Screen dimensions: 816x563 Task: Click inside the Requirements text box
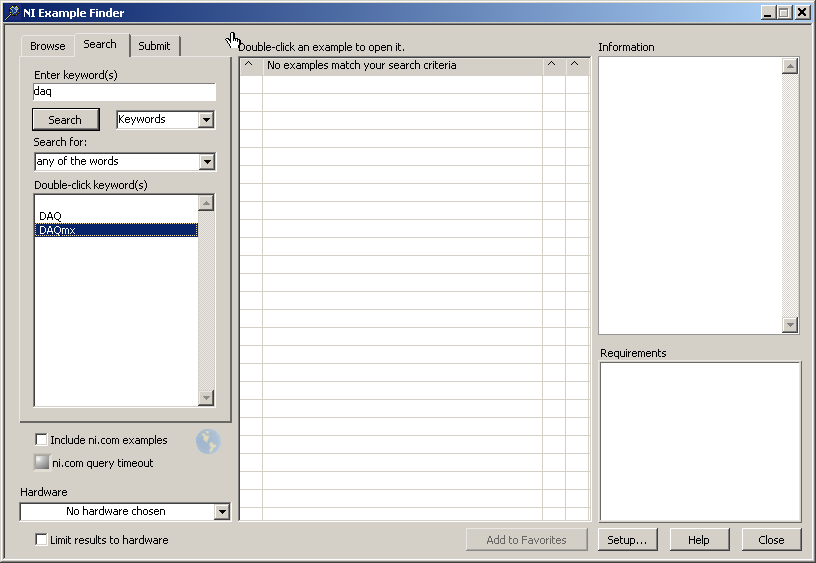[x=700, y=442]
